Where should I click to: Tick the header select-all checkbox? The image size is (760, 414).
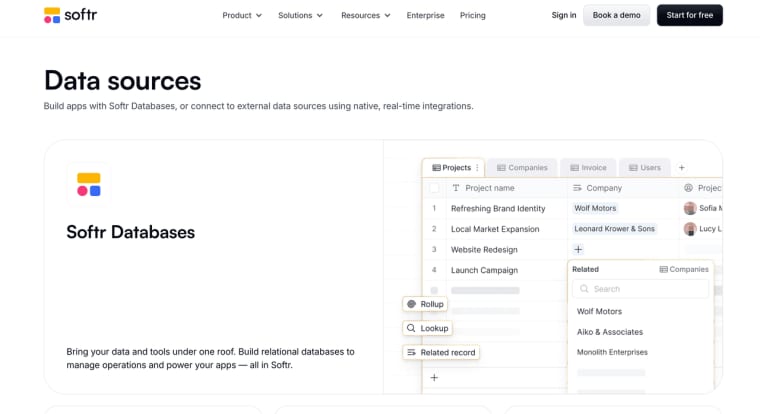(434, 188)
